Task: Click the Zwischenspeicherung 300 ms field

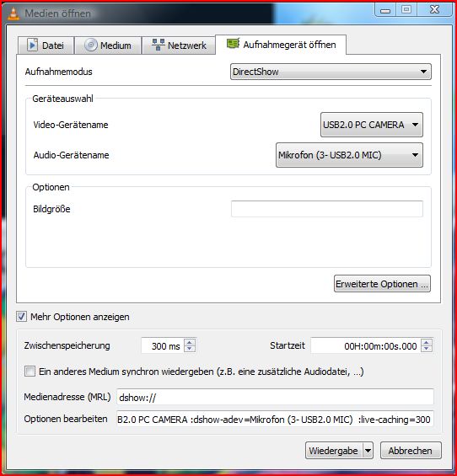Action: pos(163,345)
